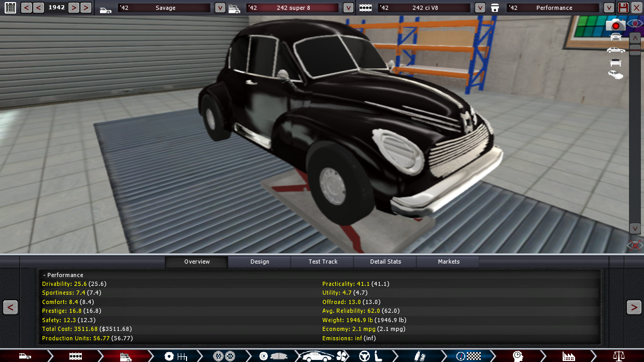The width and height of the screenshot is (644, 362).
Task: Open the Markets tab
Action: (448, 262)
